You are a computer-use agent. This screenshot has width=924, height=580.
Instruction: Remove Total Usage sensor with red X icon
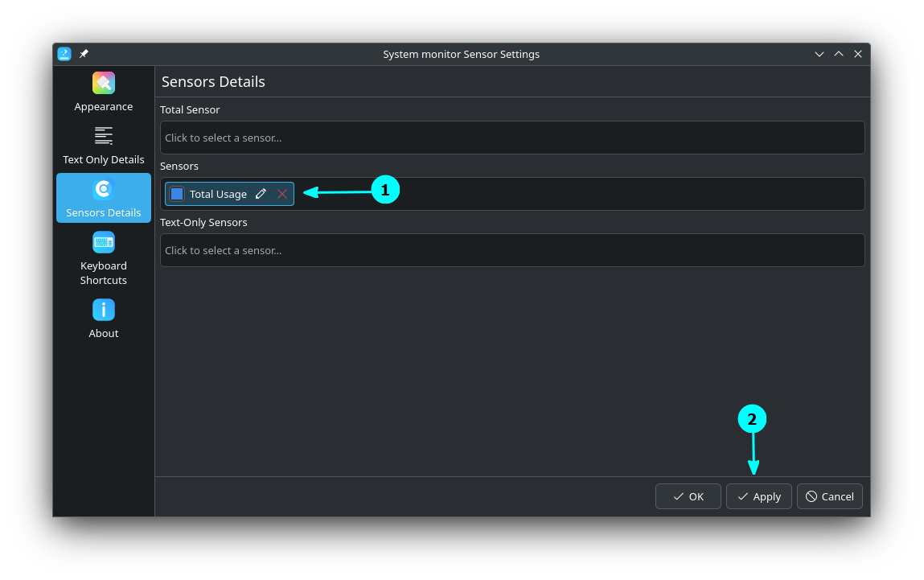(x=281, y=194)
